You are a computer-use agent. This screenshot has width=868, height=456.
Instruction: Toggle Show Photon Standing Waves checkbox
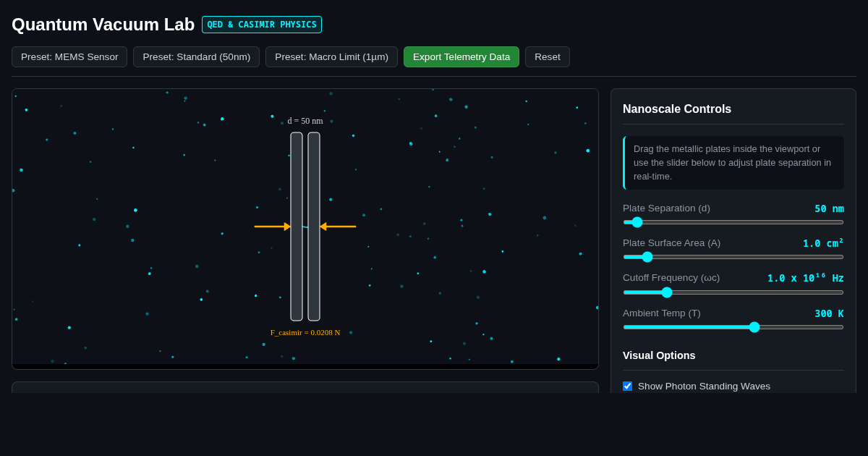click(x=628, y=387)
